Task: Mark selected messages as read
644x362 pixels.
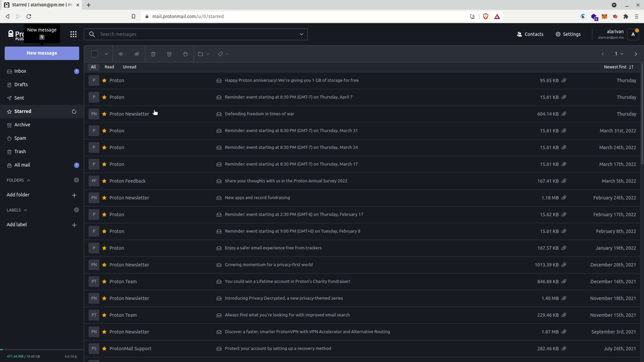Action: [x=121, y=54]
